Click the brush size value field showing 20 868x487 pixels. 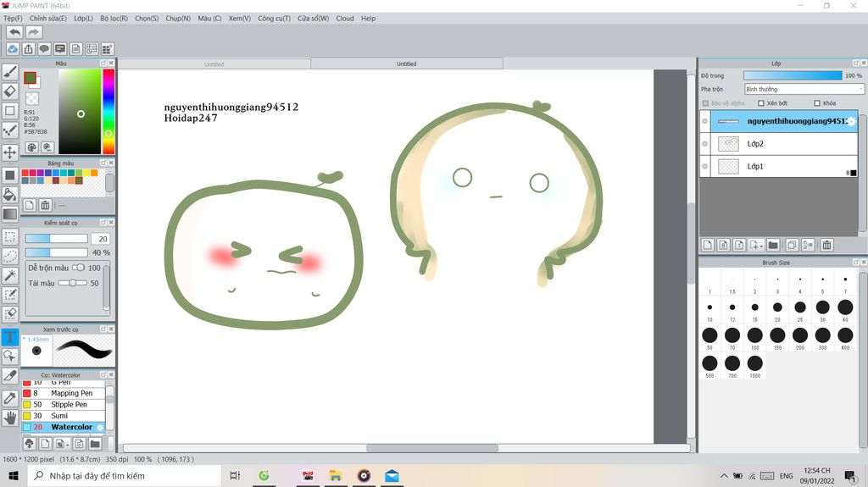click(x=103, y=239)
